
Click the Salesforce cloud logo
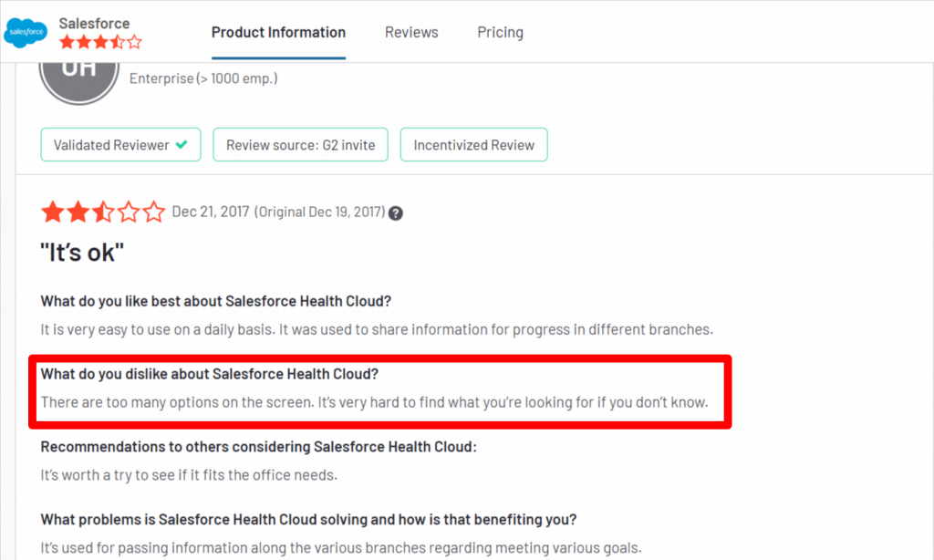click(25, 32)
